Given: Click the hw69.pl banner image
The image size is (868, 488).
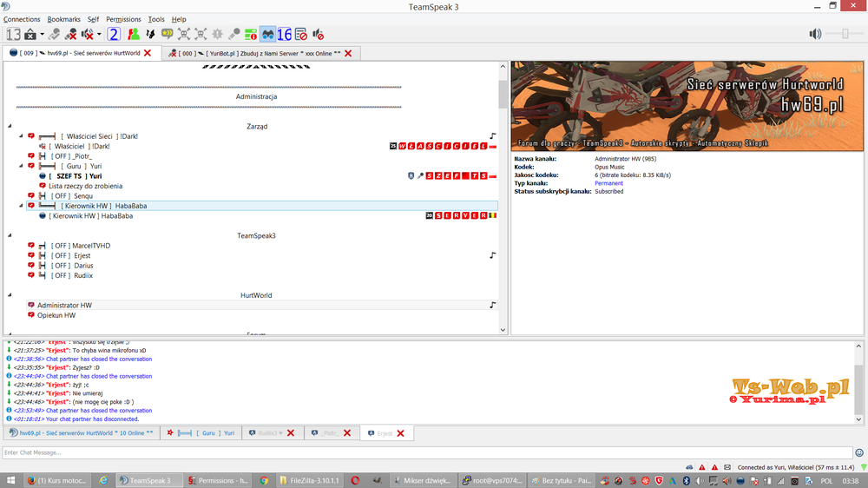Looking at the screenshot, I should 687,106.
